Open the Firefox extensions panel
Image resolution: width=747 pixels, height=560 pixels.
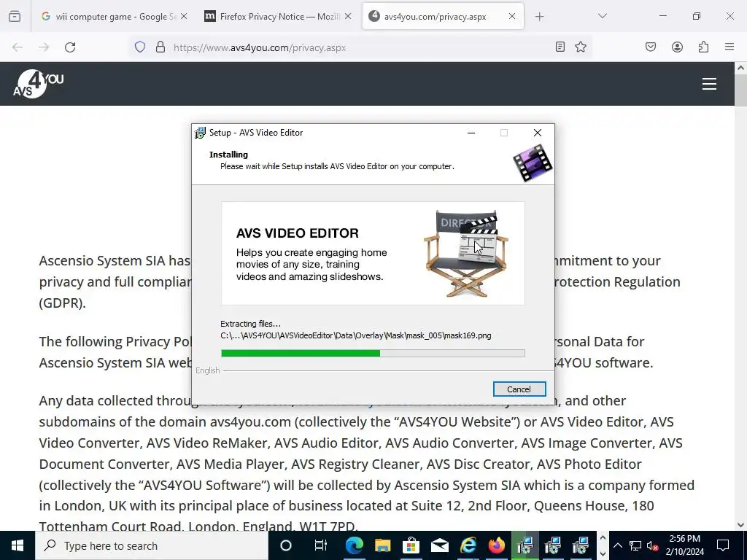(x=703, y=47)
